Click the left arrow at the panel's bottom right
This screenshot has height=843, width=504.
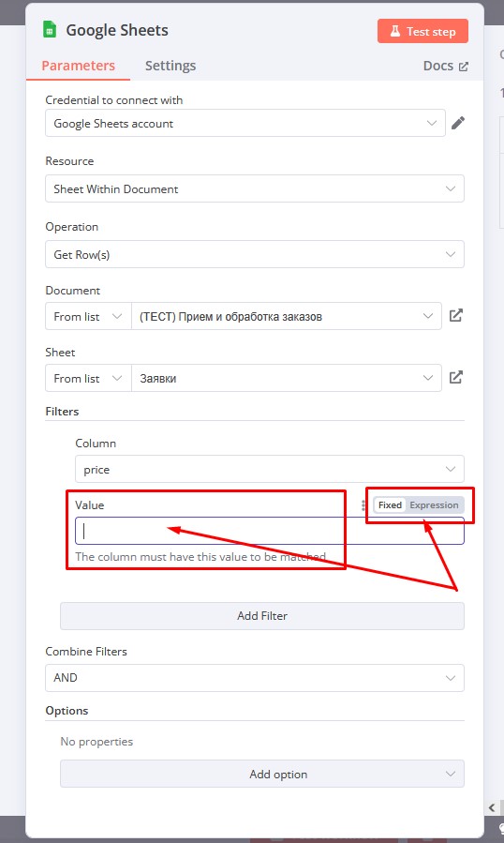[492, 807]
